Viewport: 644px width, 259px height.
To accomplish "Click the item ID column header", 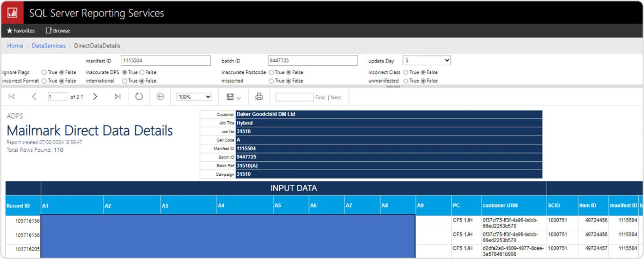I will pyautogui.click(x=593, y=205).
